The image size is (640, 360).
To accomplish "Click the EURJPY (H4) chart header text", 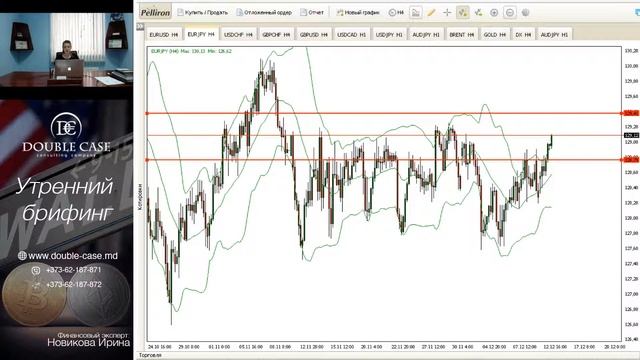I will (x=191, y=51).
